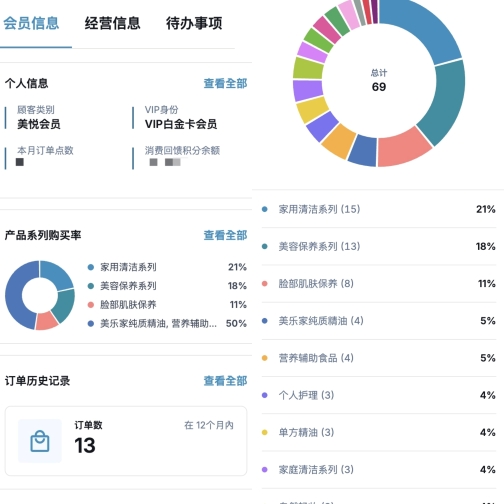The image size is (504, 504).
Task: Switch to the 经营信息 tab
Action: (112, 23)
